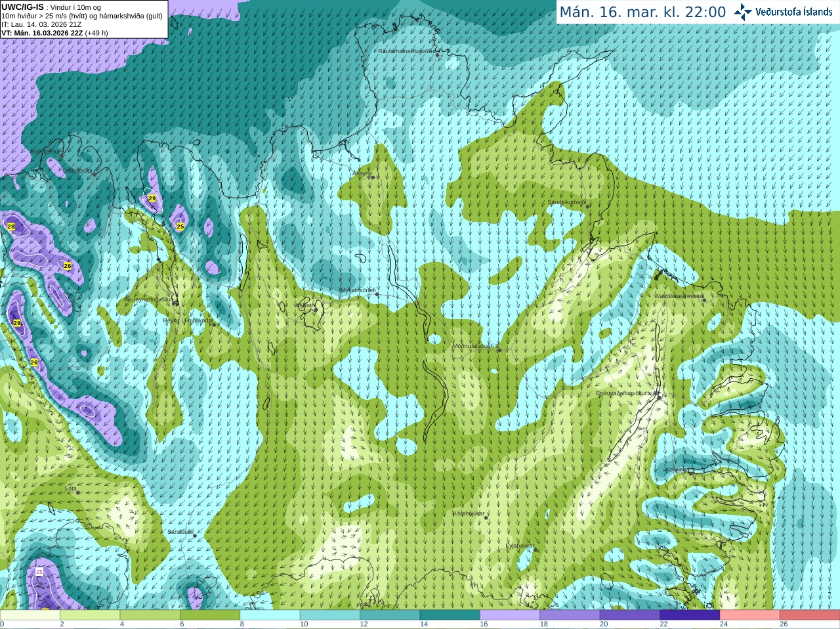Click the legend scale value 16

pos(484,624)
